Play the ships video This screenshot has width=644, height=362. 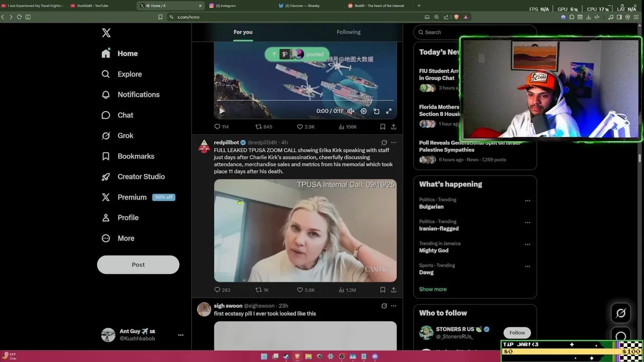pyautogui.click(x=221, y=111)
